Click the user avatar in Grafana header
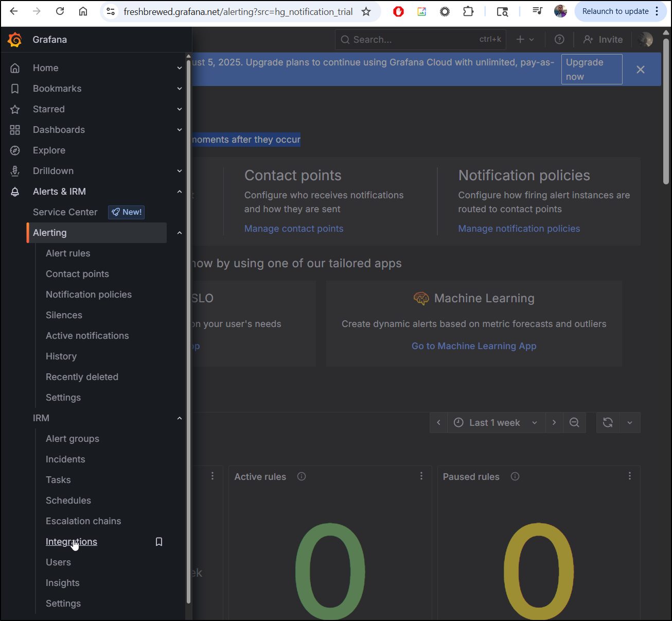The width and height of the screenshot is (672, 621). (x=645, y=40)
